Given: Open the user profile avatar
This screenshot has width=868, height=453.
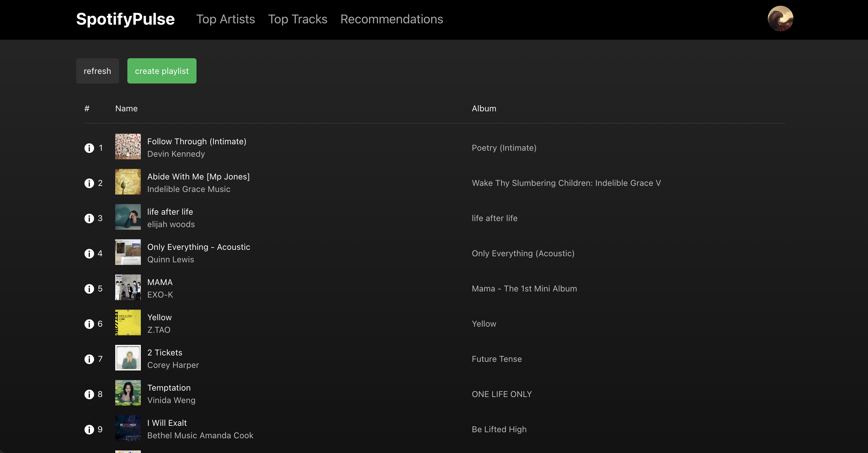Looking at the screenshot, I should [780, 19].
